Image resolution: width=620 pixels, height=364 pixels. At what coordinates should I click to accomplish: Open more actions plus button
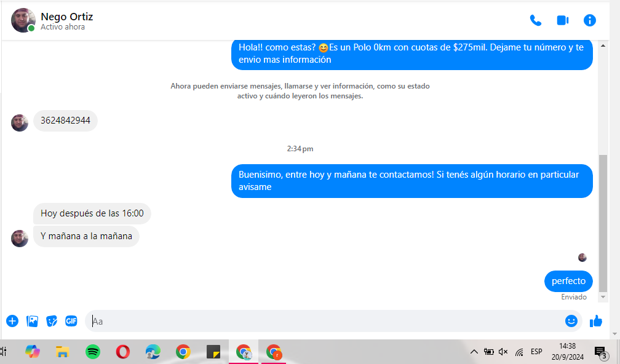click(12, 321)
